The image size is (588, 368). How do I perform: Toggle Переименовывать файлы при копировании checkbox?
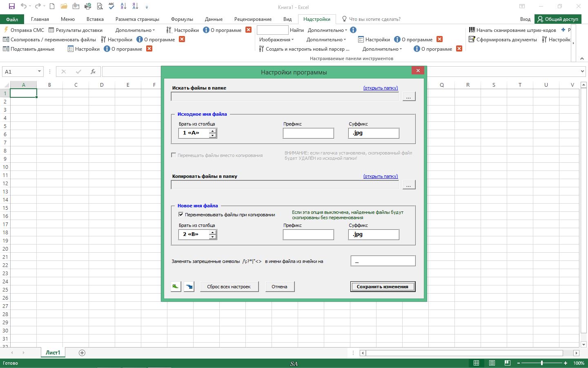coord(181,214)
